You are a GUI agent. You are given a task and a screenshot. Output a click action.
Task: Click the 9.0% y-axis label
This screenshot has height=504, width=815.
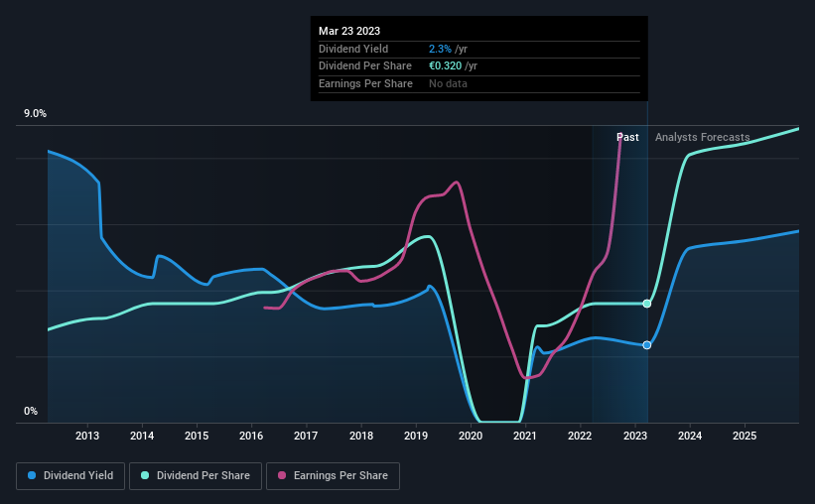pos(35,114)
